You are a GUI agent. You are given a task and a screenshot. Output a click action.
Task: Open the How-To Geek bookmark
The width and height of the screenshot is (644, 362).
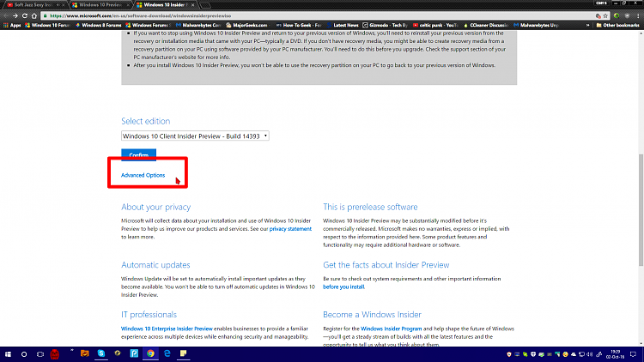pos(299,25)
